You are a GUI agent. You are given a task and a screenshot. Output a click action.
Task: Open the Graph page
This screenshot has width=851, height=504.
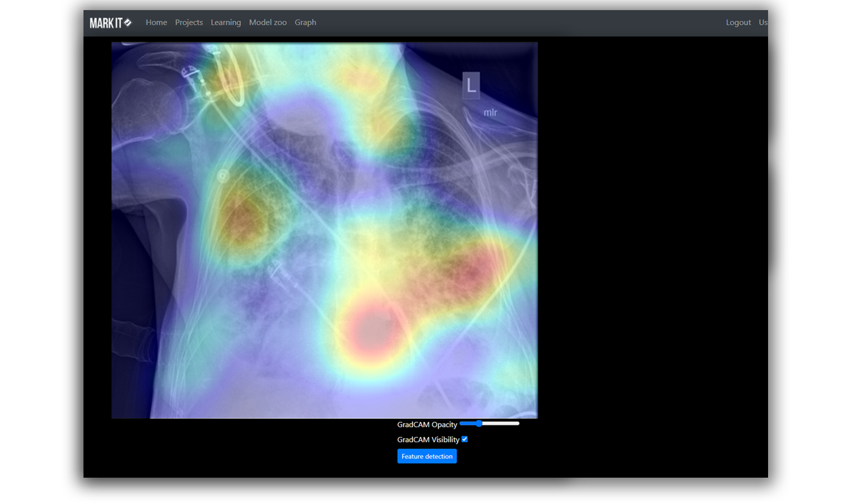tap(305, 22)
